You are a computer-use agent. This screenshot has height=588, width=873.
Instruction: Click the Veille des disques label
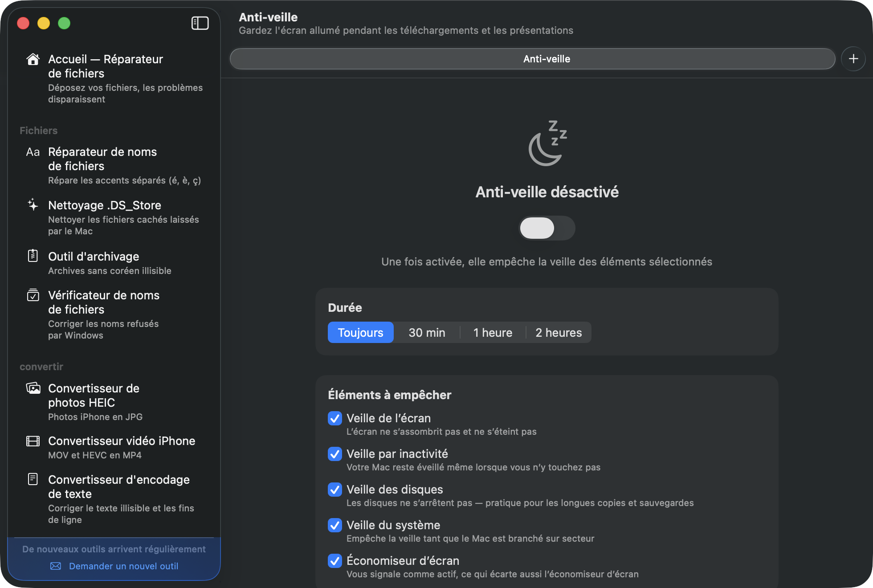click(x=395, y=490)
